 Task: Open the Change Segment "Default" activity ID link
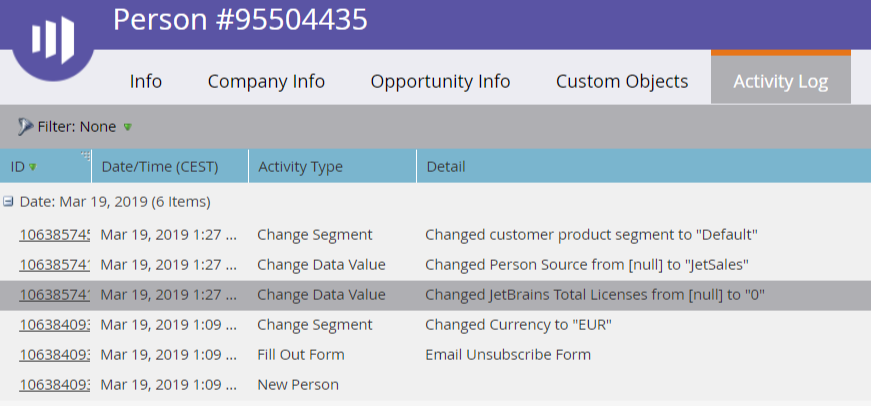54,235
